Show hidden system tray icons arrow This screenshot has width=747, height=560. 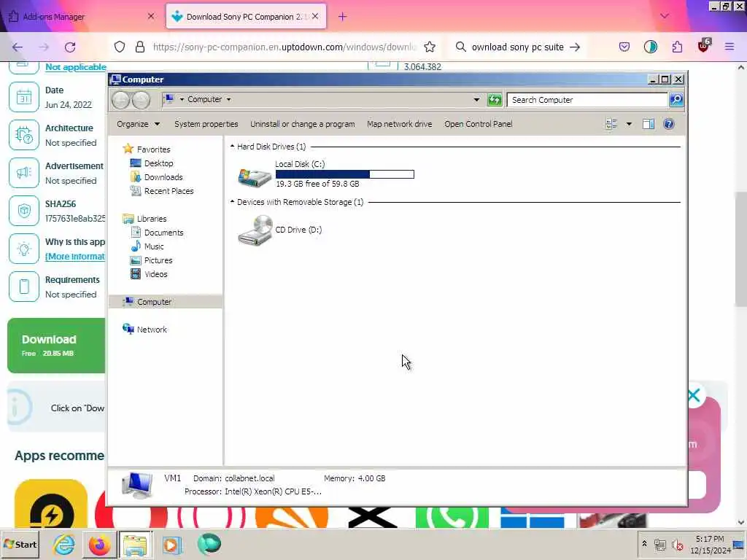coord(644,544)
